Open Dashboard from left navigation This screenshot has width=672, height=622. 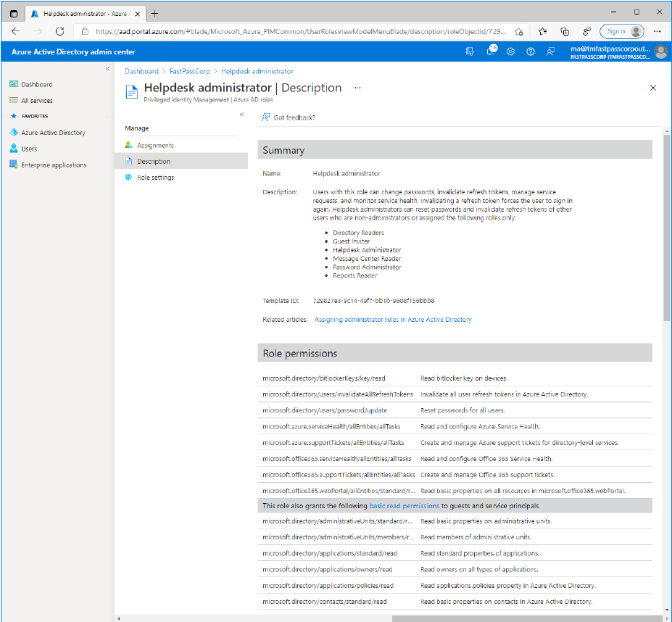tap(36, 85)
